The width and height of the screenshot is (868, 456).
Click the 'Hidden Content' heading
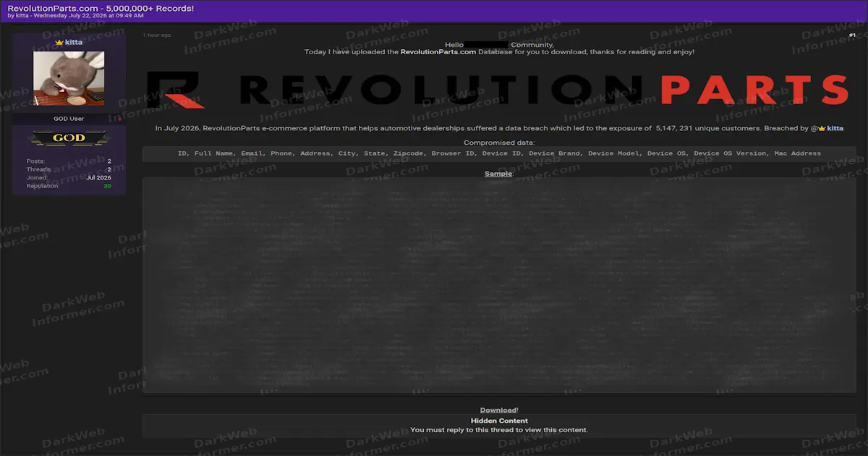click(x=499, y=421)
